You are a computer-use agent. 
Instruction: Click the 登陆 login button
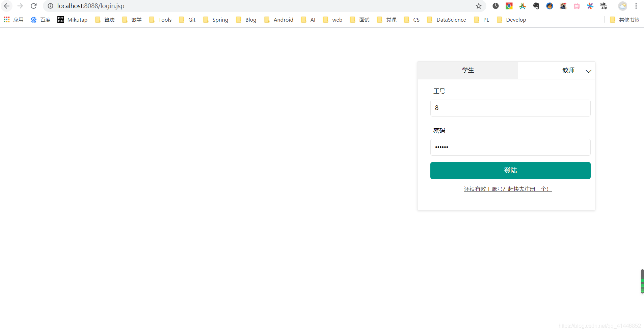click(510, 171)
